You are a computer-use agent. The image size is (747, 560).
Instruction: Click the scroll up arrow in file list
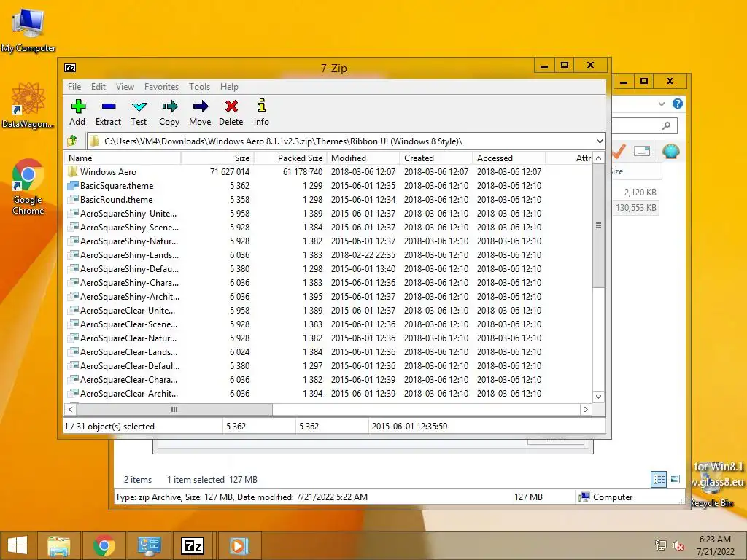coord(598,158)
